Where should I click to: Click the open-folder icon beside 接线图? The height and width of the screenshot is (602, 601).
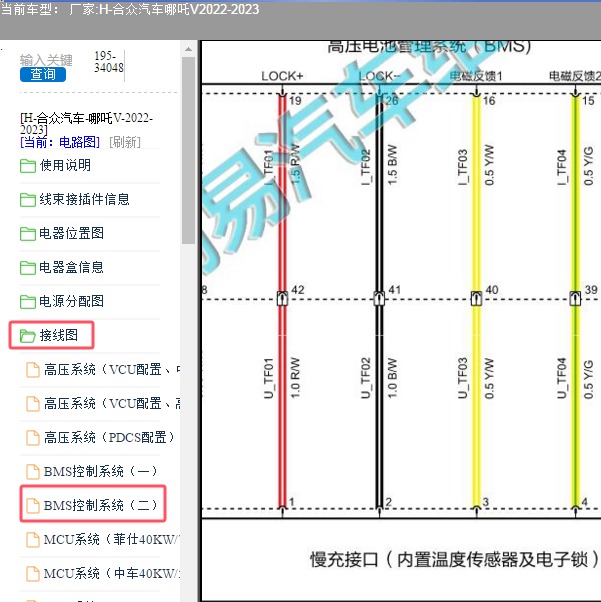point(28,336)
